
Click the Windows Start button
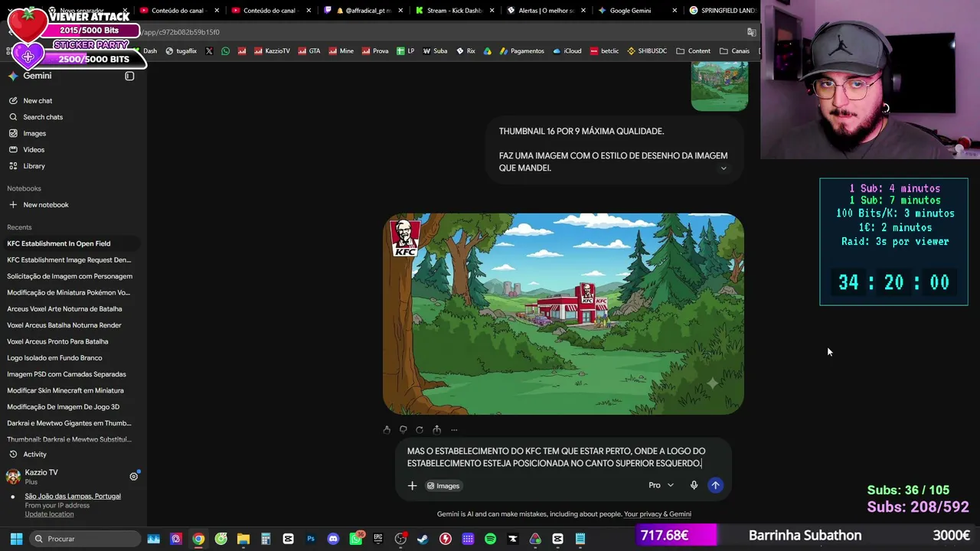point(16,539)
